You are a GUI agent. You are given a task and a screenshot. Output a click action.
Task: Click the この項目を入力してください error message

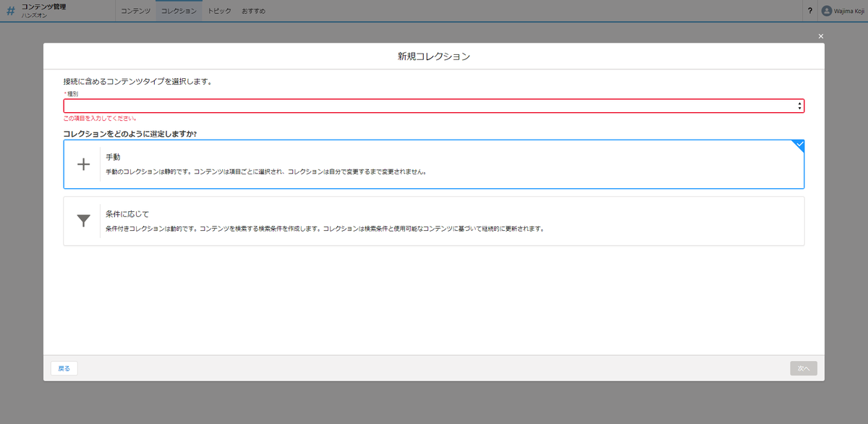[x=100, y=118]
